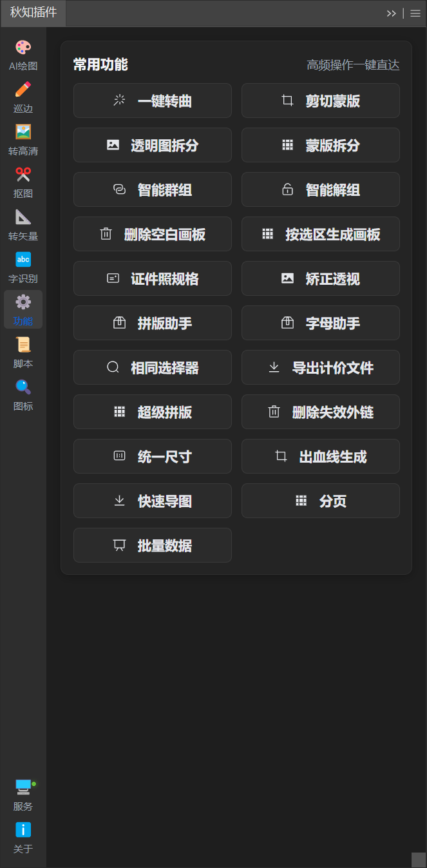Open the 服务 monitor icon

(23, 787)
